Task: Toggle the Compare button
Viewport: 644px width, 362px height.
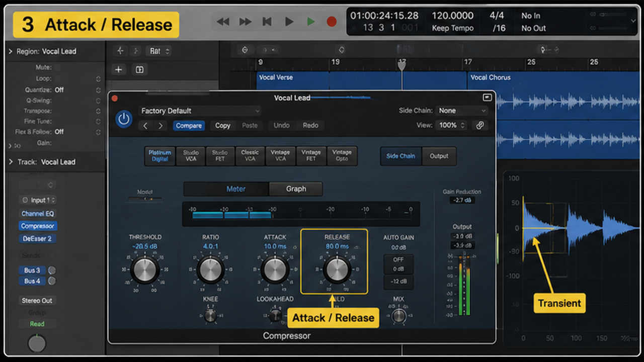Action: tap(189, 126)
